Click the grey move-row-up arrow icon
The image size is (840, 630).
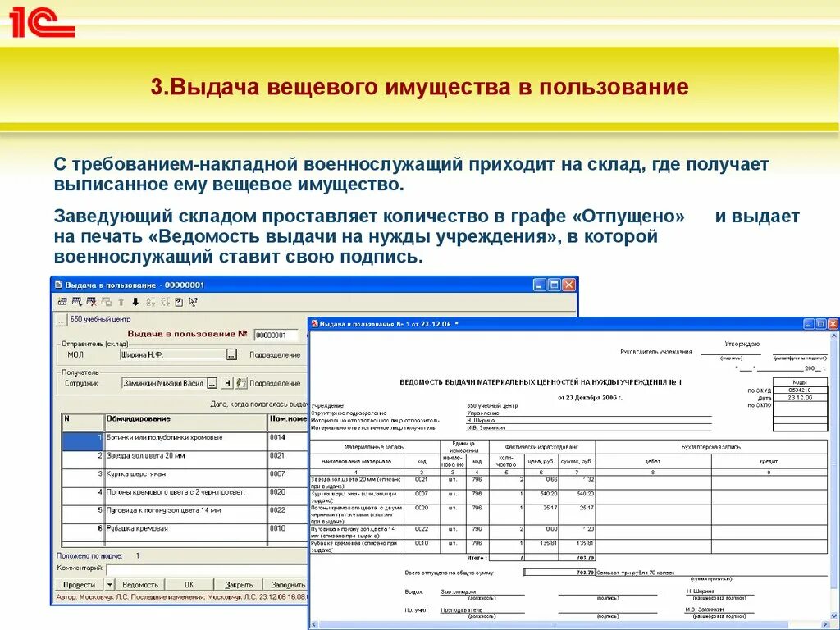coord(121,302)
